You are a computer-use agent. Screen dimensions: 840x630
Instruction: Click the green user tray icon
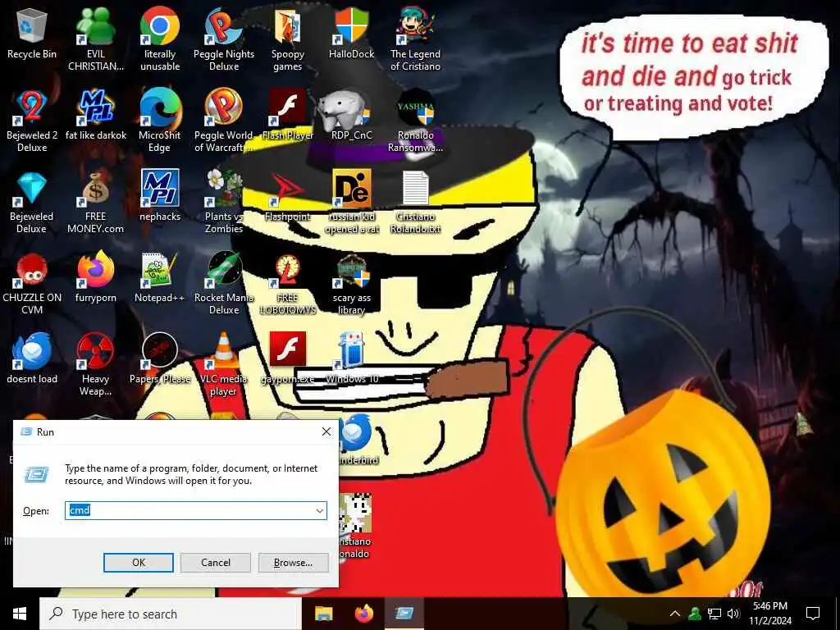(695, 614)
